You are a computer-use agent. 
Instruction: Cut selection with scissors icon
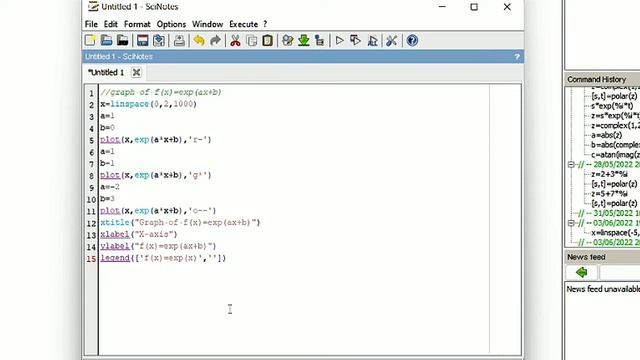coord(235,40)
